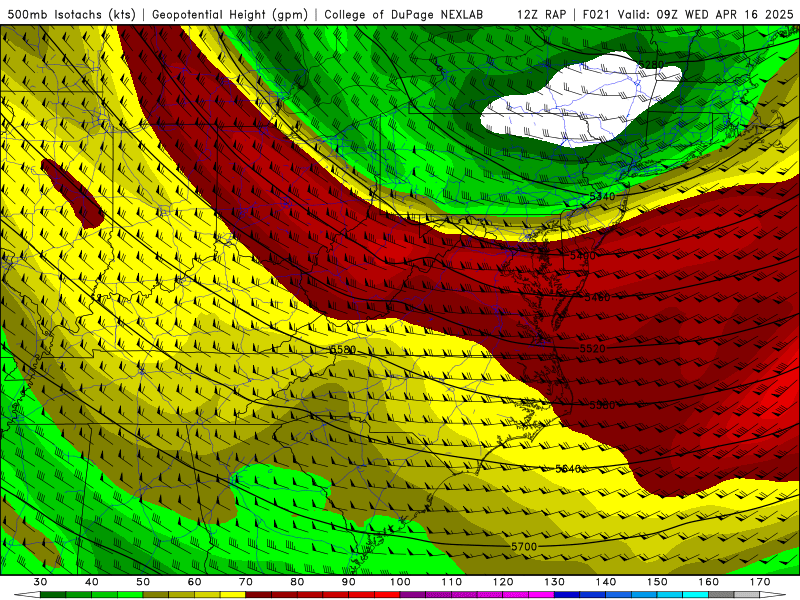Click the color bar value 120

coord(503,582)
